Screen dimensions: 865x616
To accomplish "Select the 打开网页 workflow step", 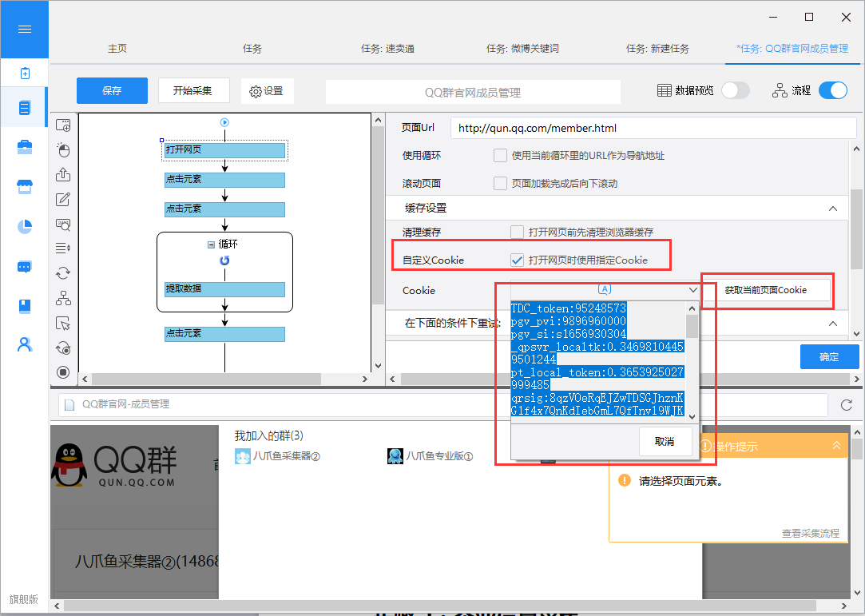I will pyautogui.click(x=224, y=150).
